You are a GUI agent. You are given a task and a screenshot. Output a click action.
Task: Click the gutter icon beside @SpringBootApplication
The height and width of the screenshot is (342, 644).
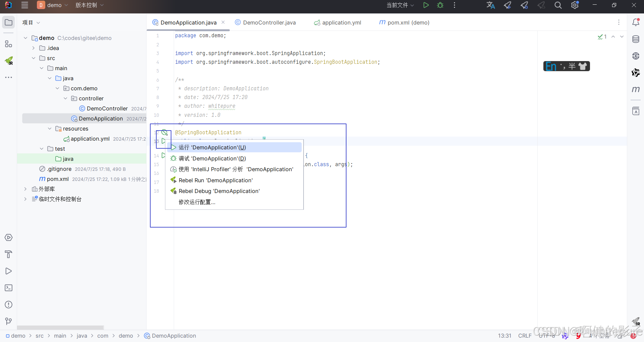(x=164, y=132)
